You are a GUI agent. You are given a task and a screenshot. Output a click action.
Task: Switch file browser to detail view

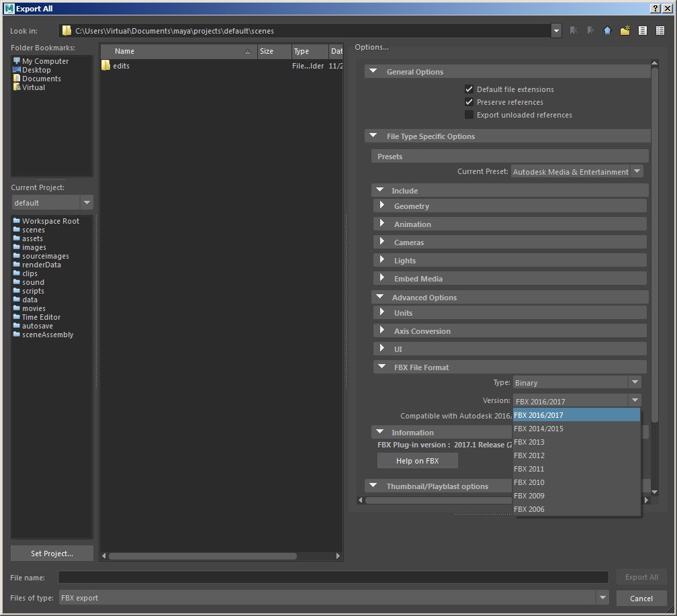click(x=660, y=31)
